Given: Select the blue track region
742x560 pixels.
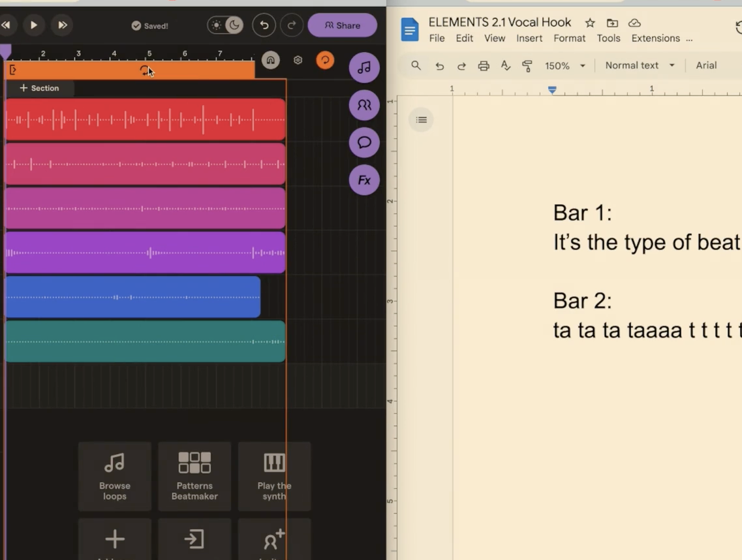Looking at the screenshot, I should coord(133,297).
